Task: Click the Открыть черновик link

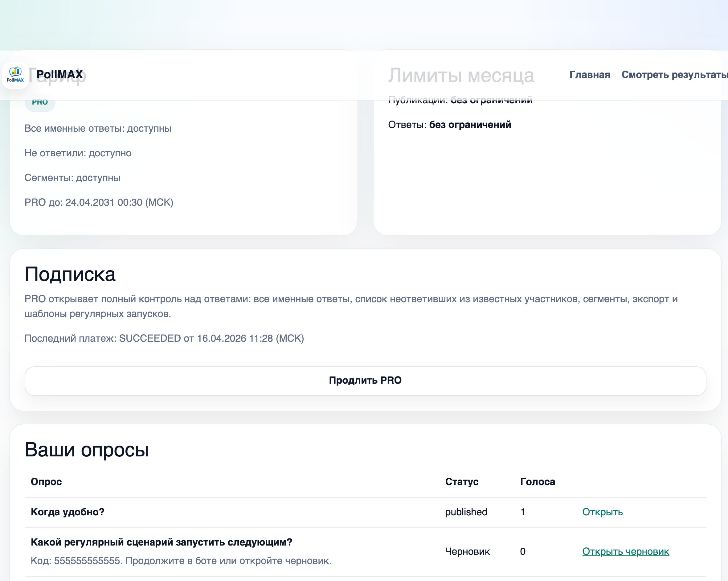Action: (625, 551)
